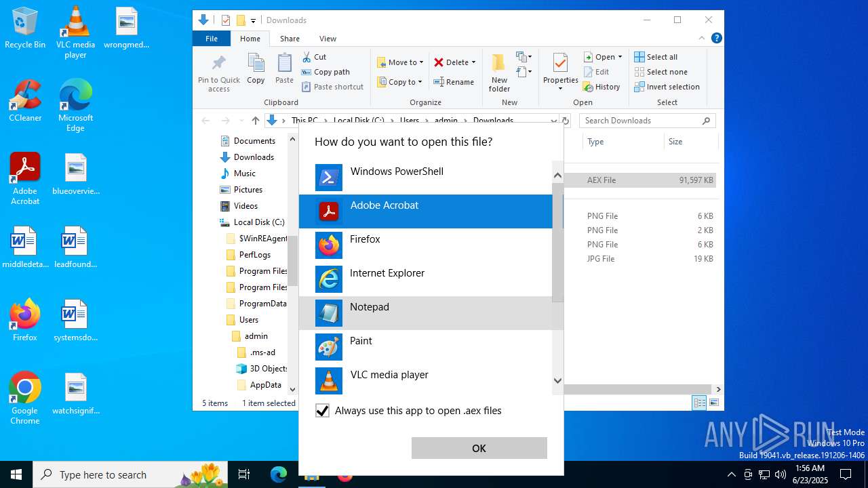868x488 pixels.
Task: Select ProgramData folder in tree
Action: point(262,304)
